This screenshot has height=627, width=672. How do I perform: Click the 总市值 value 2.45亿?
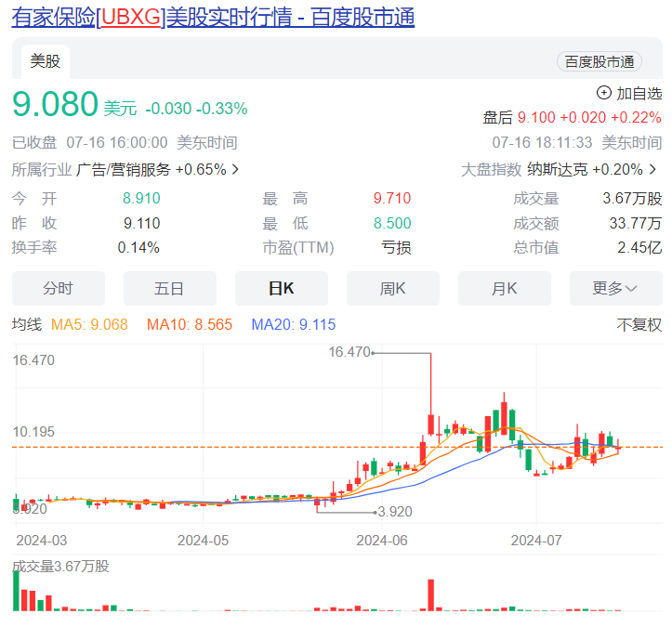click(x=639, y=247)
